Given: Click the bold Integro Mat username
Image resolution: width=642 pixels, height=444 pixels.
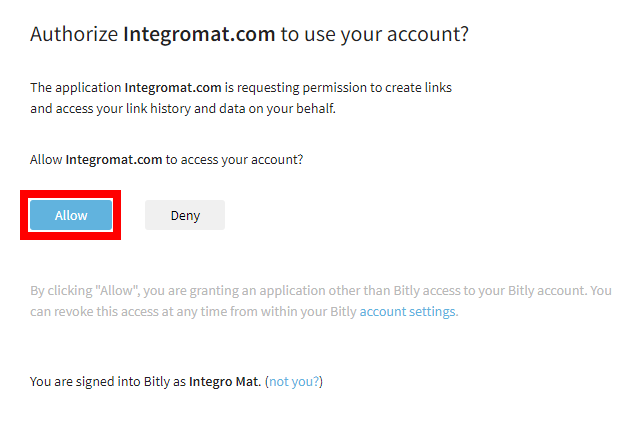Looking at the screenshot, I should (225, 382).
